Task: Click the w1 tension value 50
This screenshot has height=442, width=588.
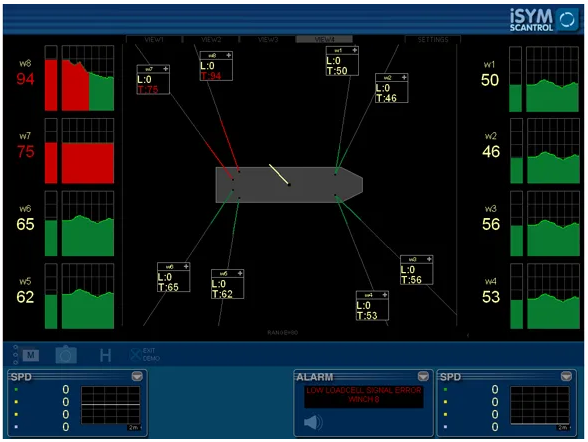Action: tap(490, 80)
